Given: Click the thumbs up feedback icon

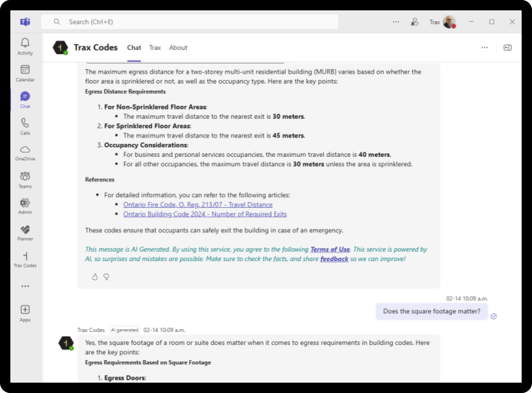Looking at the screenshot, I should [95, 277].
